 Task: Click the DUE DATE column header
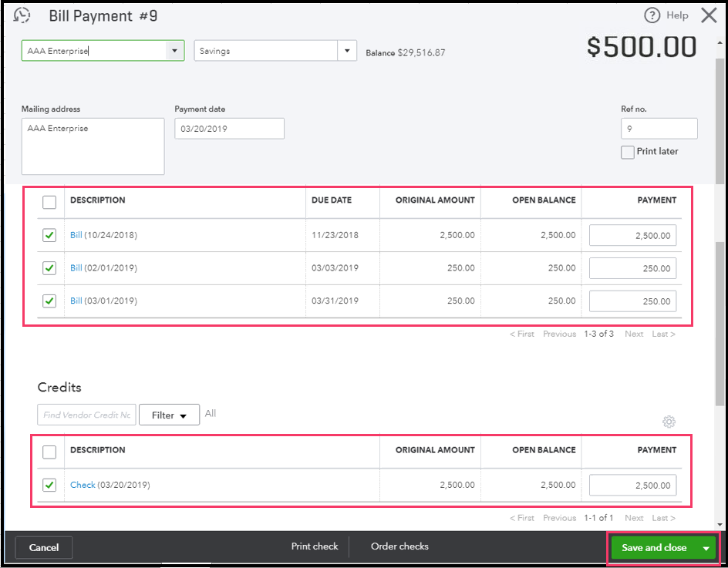(x=332, y=200)
